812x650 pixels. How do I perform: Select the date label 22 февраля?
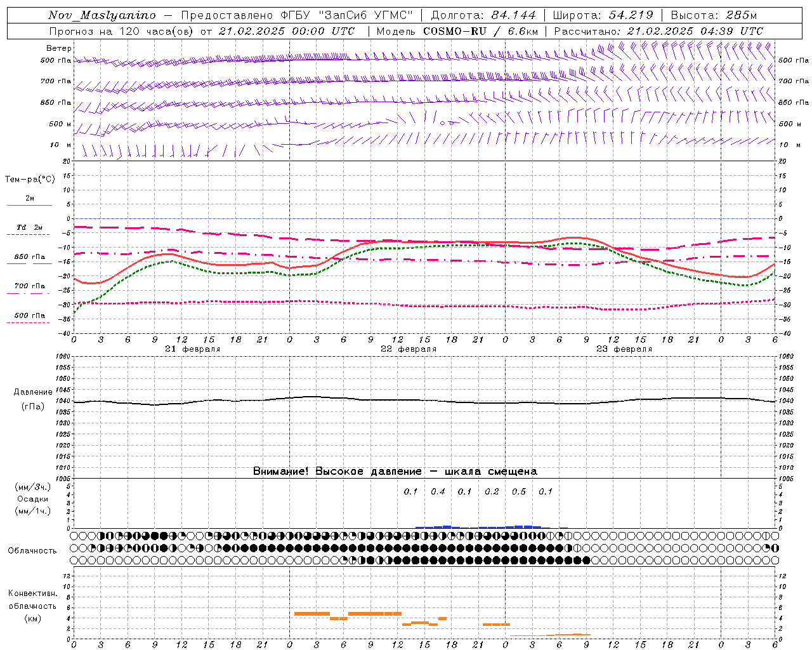click(x=409, y=349)
